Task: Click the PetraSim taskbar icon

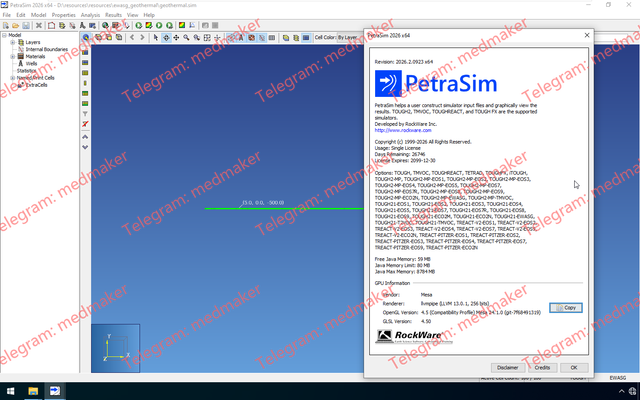Action: click(x=55, y=391)
